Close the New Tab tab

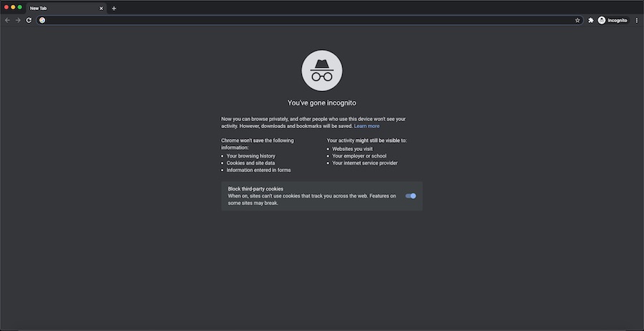click(x=102, y=8)
